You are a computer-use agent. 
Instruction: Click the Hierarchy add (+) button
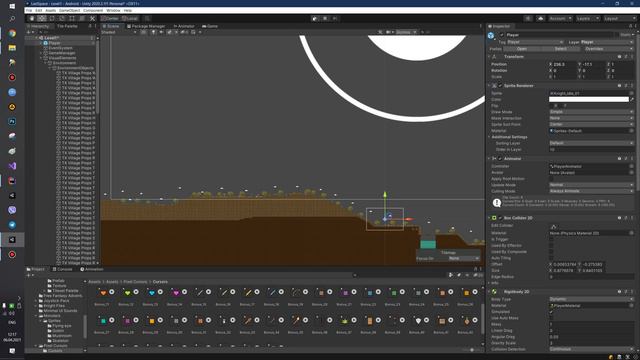coord(29,32)
